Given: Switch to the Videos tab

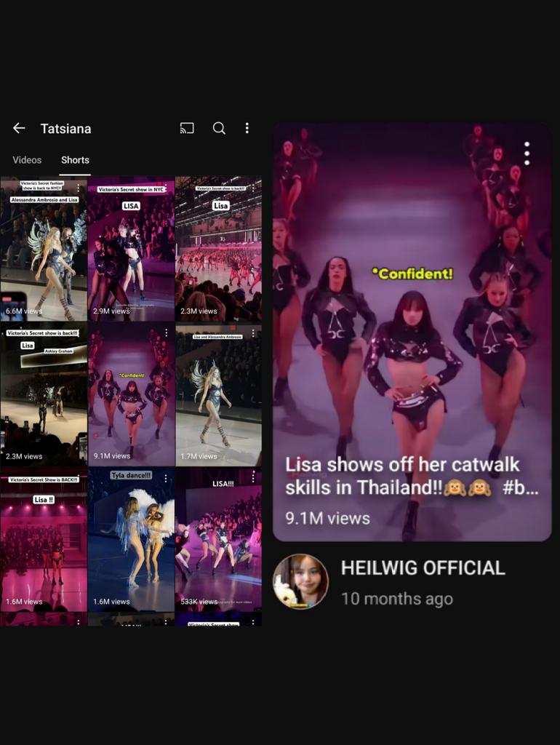Looking at the screenshot, I should click(x=27, y=160).
